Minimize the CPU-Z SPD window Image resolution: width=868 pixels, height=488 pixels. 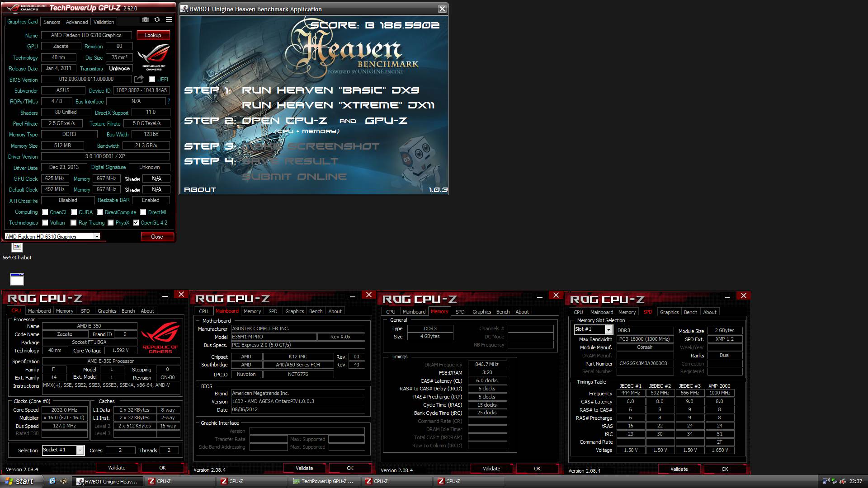pos(727,297)
